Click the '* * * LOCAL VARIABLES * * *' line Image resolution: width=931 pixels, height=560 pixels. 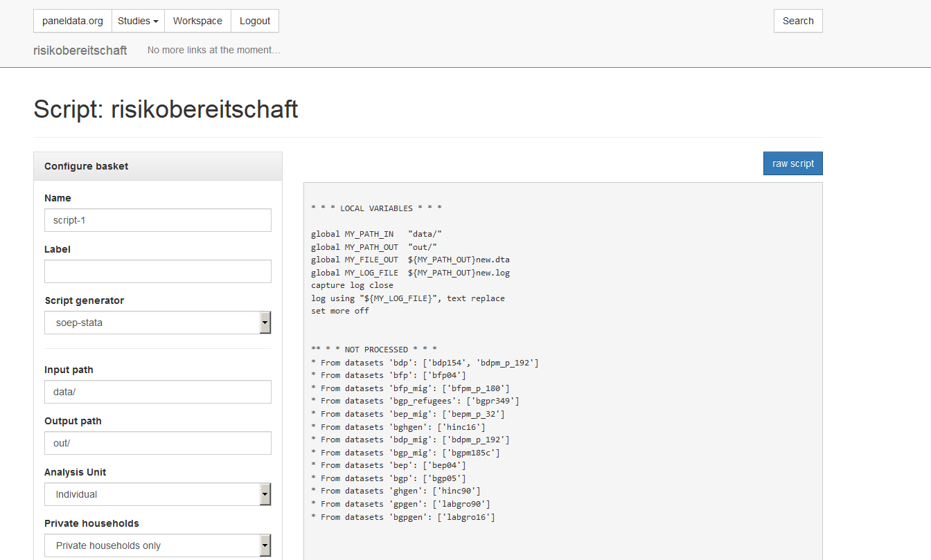point(377,208)
